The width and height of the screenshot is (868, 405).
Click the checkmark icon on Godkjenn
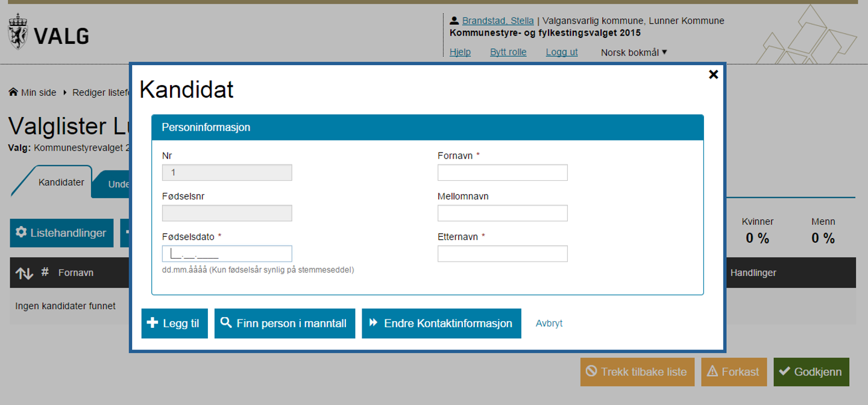pyautogui.click(x=785, y=372)
